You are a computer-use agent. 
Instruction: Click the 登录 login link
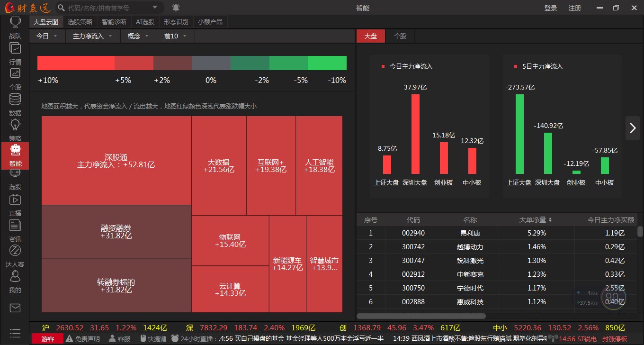coord(551,8)
